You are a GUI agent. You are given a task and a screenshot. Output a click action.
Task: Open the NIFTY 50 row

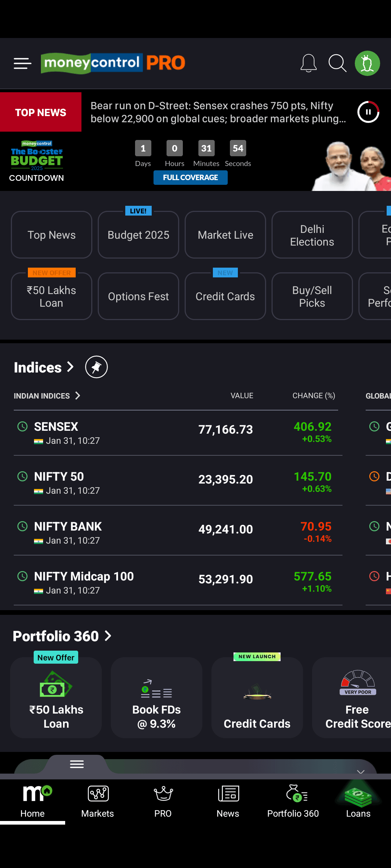click(178, 481)
